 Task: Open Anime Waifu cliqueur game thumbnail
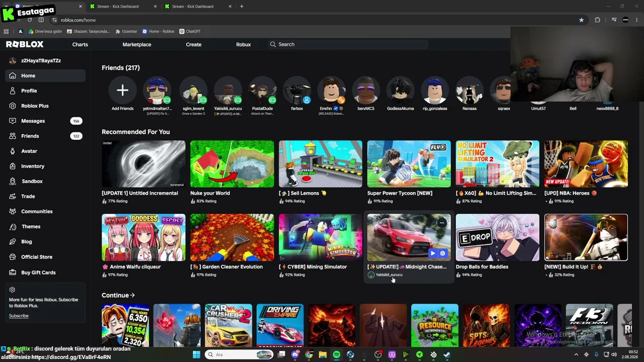(x=143, y=237)
